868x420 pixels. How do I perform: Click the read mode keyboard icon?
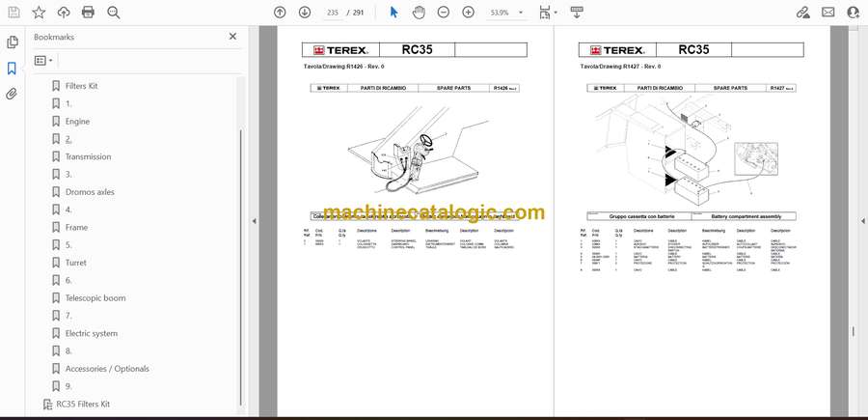coord(577,13)
